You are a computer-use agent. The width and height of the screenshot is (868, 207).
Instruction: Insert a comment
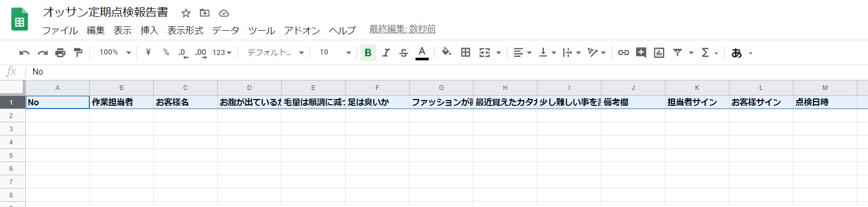tap(641, 52)
